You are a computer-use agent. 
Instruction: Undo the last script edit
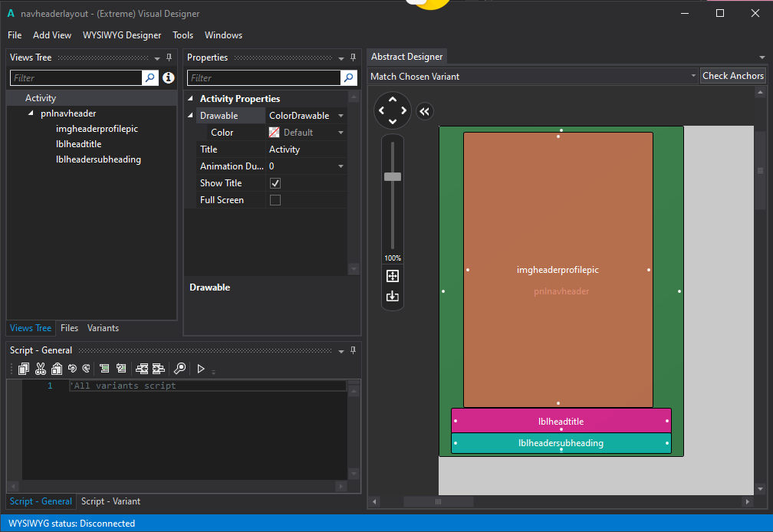pyautogui.click(x=72, y=369)
